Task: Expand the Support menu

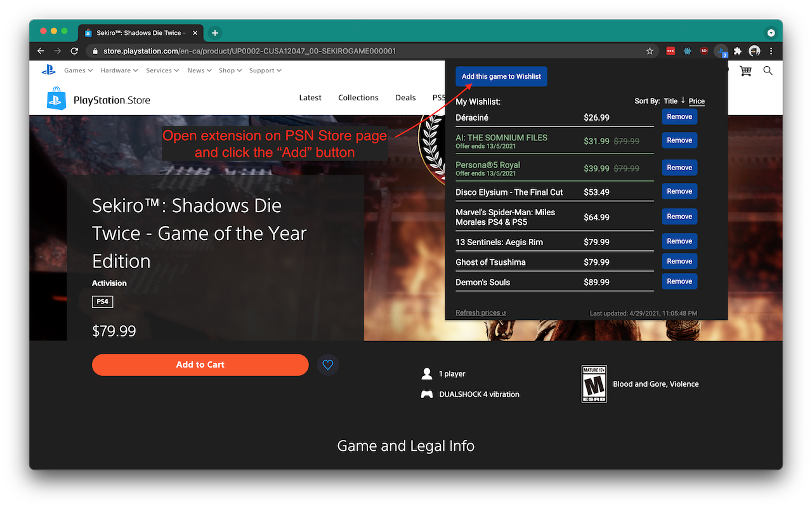Action: coord(265,70)
